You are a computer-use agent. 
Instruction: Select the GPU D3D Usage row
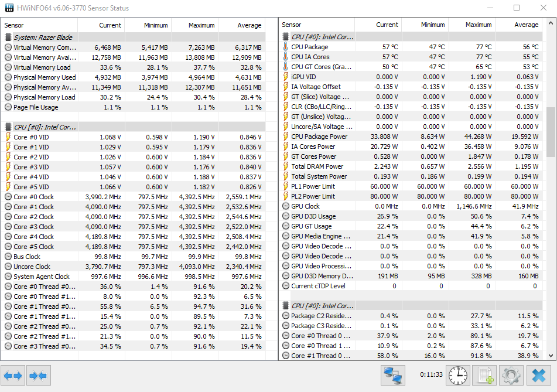tap(411, 216)
